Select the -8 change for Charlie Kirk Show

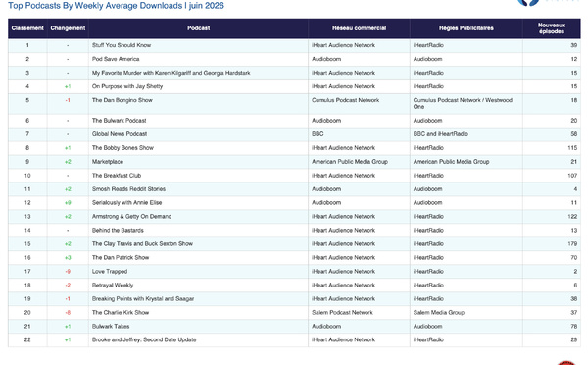pos(68,313)
